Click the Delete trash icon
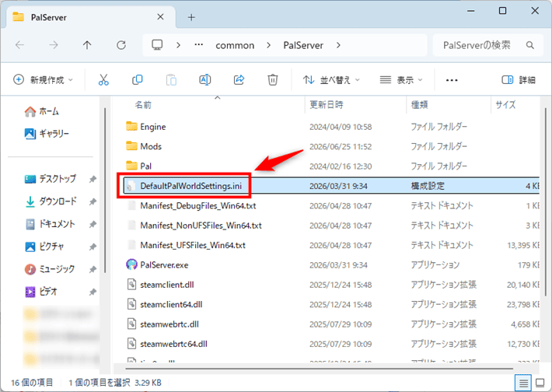Image resolution: width=552 pixels, height=392 pixels. pyautogui.click(x=272, y=80)
